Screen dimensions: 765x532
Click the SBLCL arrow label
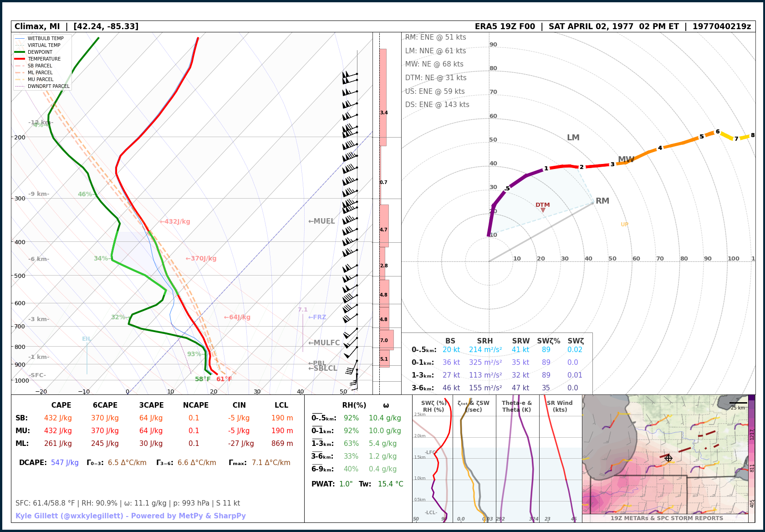point(323,368)
